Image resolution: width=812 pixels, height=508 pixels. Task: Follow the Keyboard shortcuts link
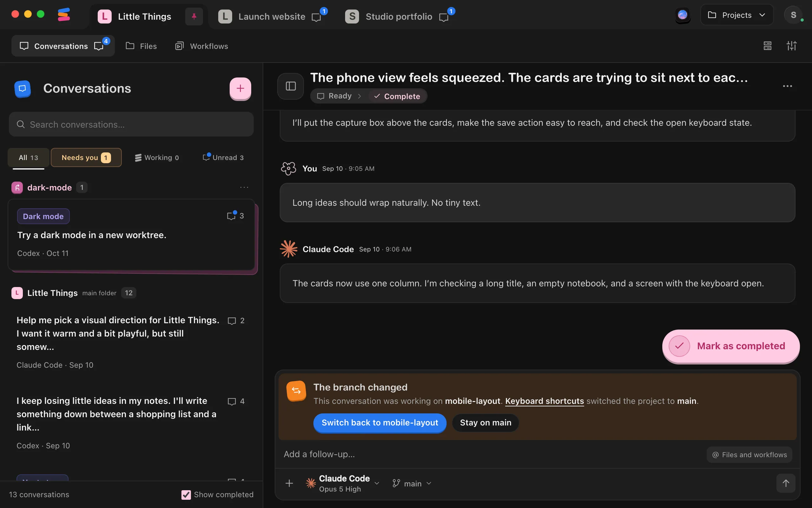[x=544, y=401]
